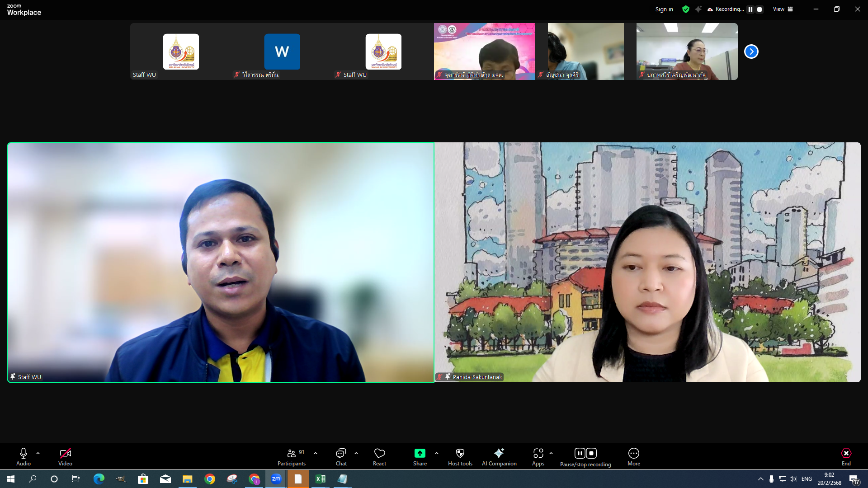Show next page of participant thumbnails
The width and height of the screenshot is (868, 488).
(x=751, y=52)
